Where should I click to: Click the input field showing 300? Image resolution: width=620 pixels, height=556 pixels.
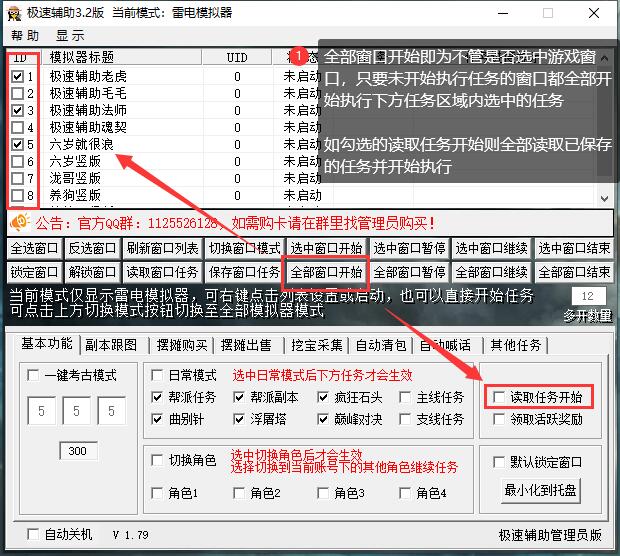click(78, 451)
